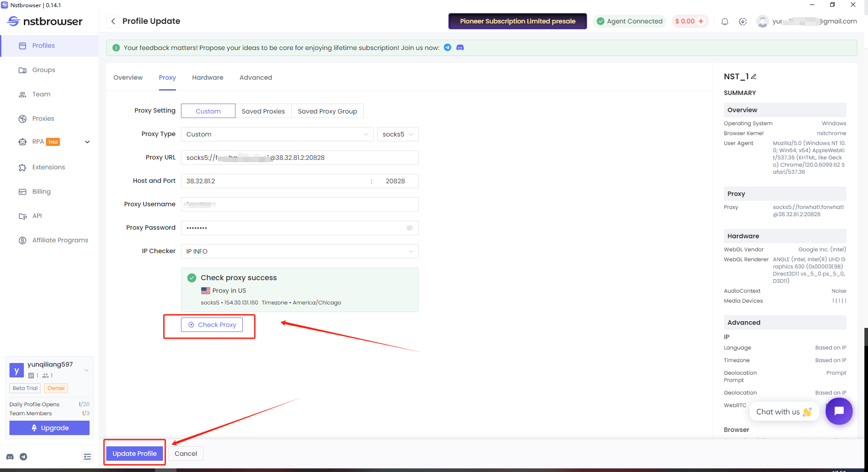This screenshot has width=868, height=472.
Task: Click the pencil icon to rename NST_1
Action: [754, 77]
